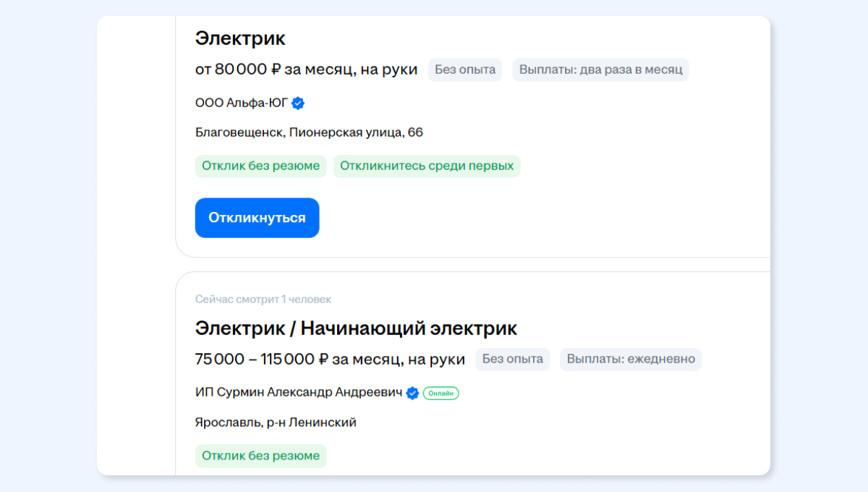
Task: Open the Электрик vacancy title
Action: [240, 38]
